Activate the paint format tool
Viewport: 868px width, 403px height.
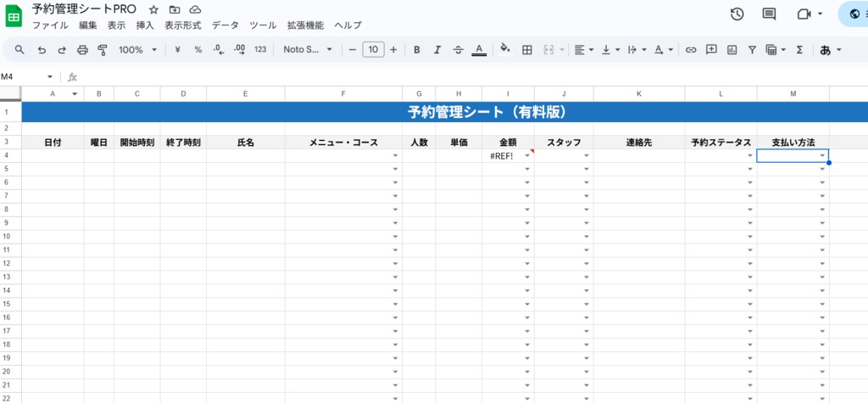102,50
